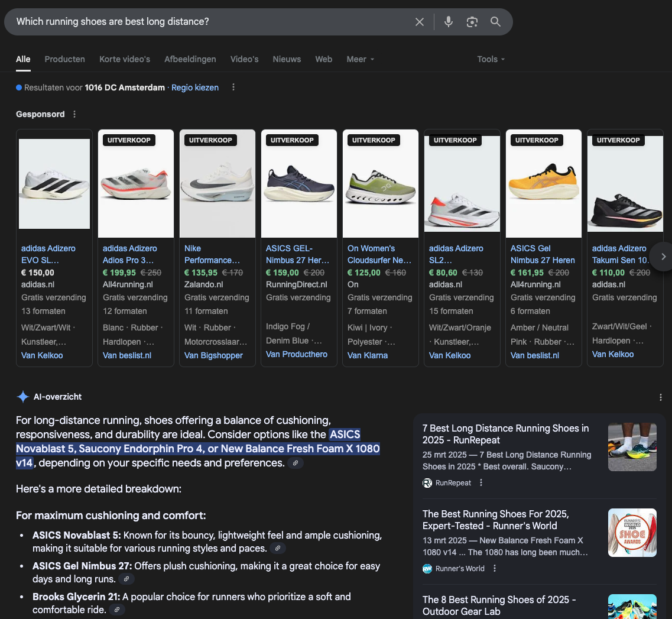Click the '1016 DC Amsterdam' location text
The height and width of the screenshot is (619, 672).
125,87
